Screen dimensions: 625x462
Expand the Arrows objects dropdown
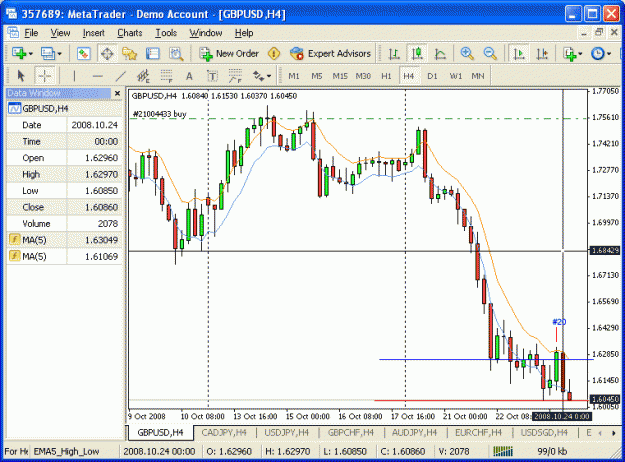(x=269, y=76)
